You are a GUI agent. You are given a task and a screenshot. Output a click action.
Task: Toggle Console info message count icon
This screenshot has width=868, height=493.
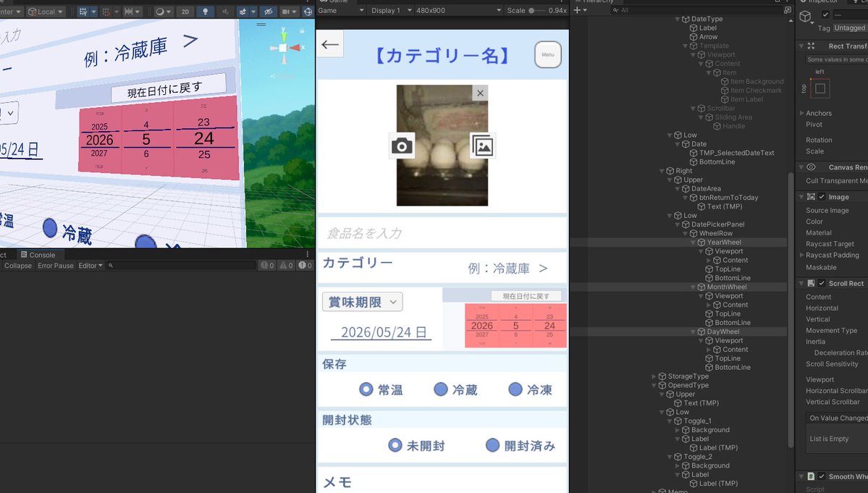(267, 266)
